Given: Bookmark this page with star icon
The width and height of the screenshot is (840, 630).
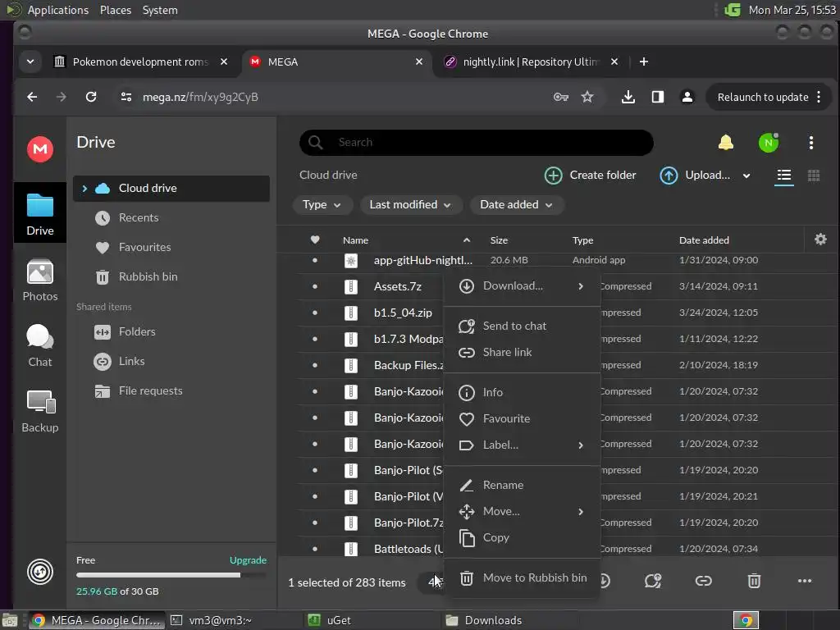Looking at the screenshot, I should (587, 97).
